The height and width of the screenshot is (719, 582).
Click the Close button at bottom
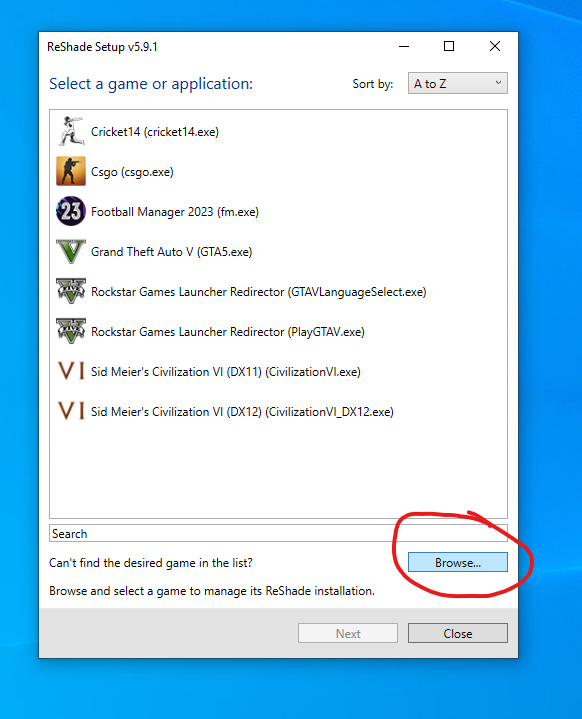pos(458,633)
